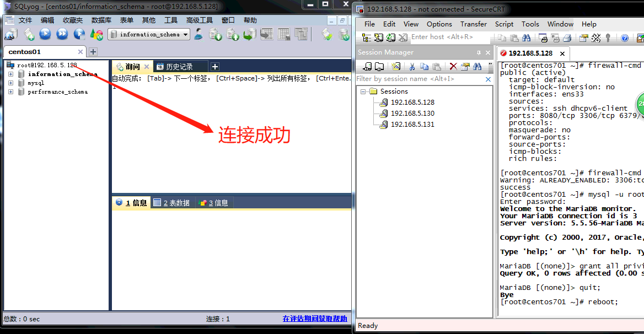Select the 1 信息 result tab
Screen dimensions: 644x334
[x=131, y=203]
